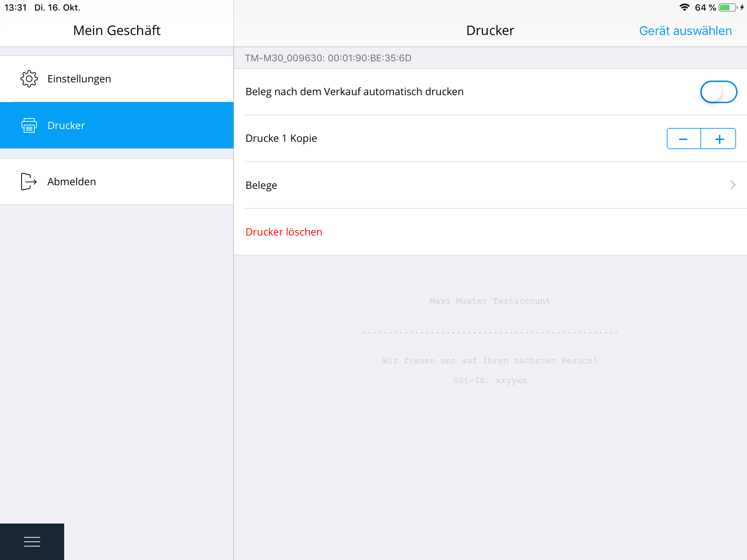Image resolution: width=747 pixels, height=560 pixels.
Task: Expand the Belege row chevron
Action: (x=733, y=185)
